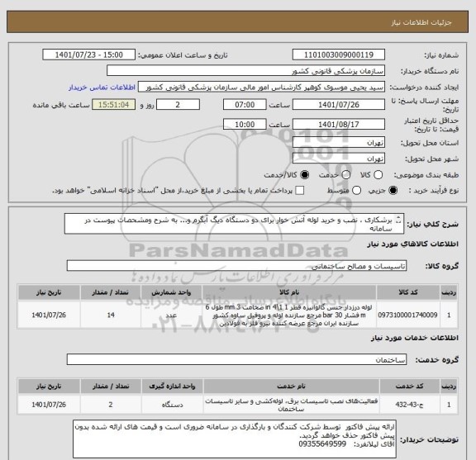Click the general need description text box
Viewport: 476px width, 460px height.
[234, 224]
